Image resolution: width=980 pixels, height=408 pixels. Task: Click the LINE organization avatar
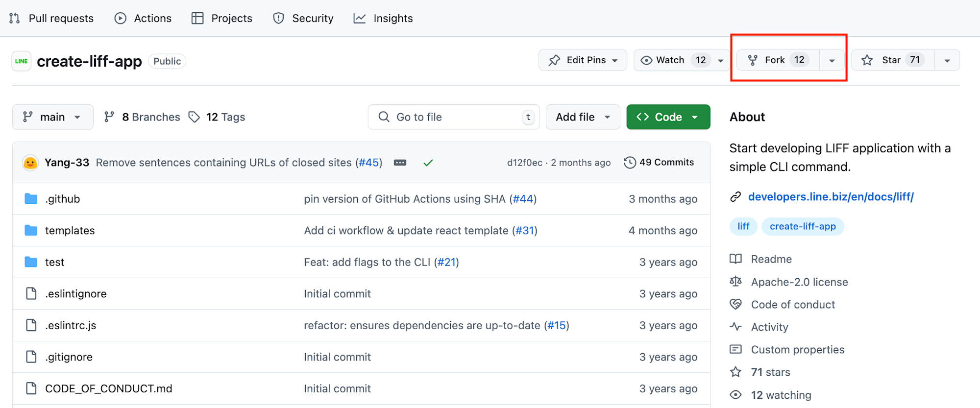point(22,61)
